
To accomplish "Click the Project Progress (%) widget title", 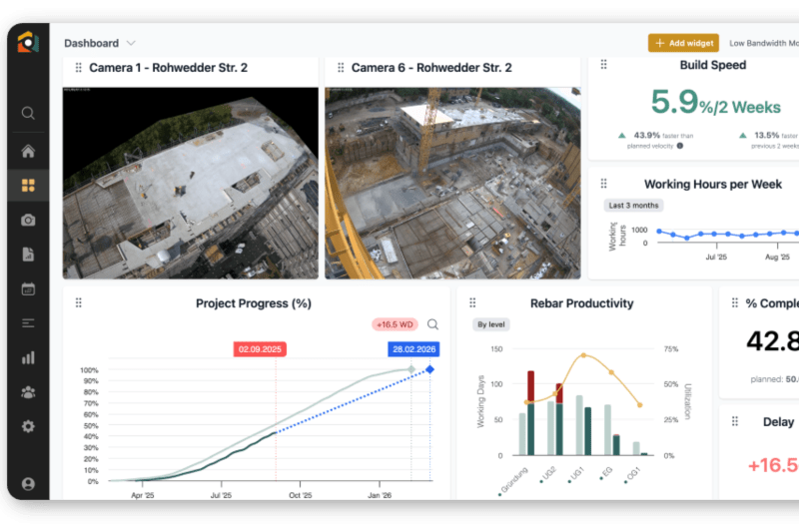I will click(x=254, y=303).
